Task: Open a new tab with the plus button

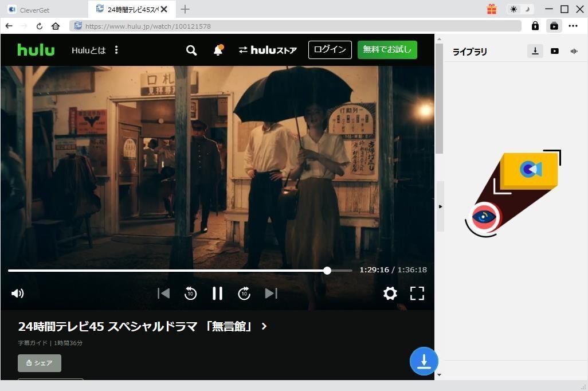Action: pyautogui.click(x=185, y=9)
